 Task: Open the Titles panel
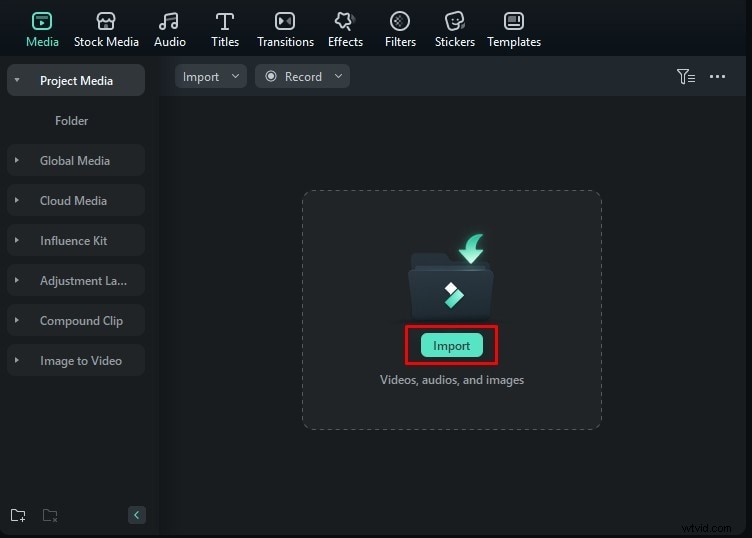(225, 30)
